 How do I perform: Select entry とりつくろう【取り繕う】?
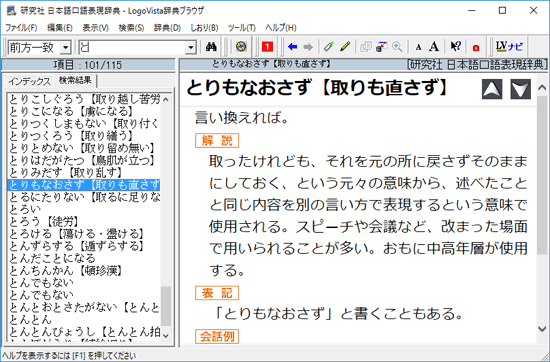click(84, 136)
